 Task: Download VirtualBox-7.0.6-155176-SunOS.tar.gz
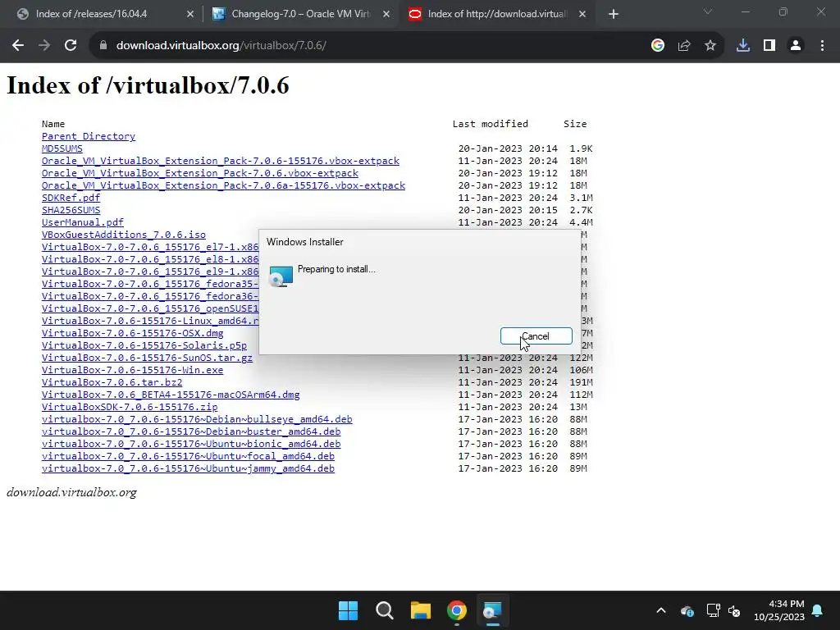pyautogui.click(x=147, y=358)
